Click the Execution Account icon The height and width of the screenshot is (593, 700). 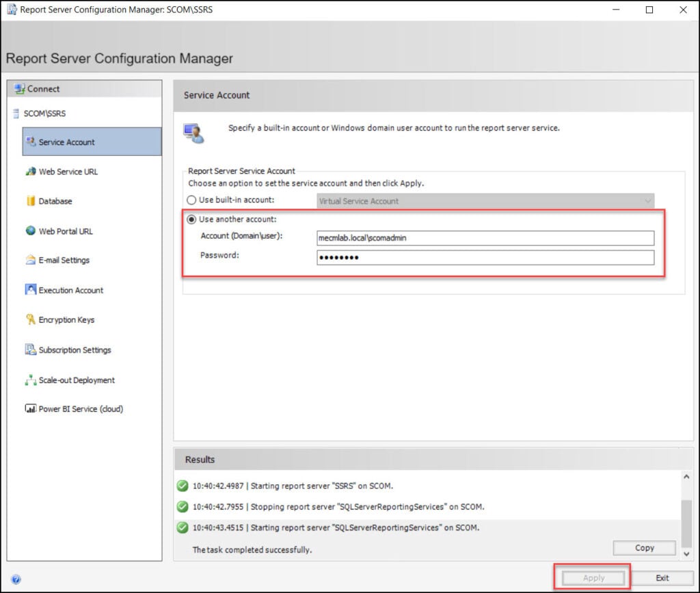pos(30,290)
